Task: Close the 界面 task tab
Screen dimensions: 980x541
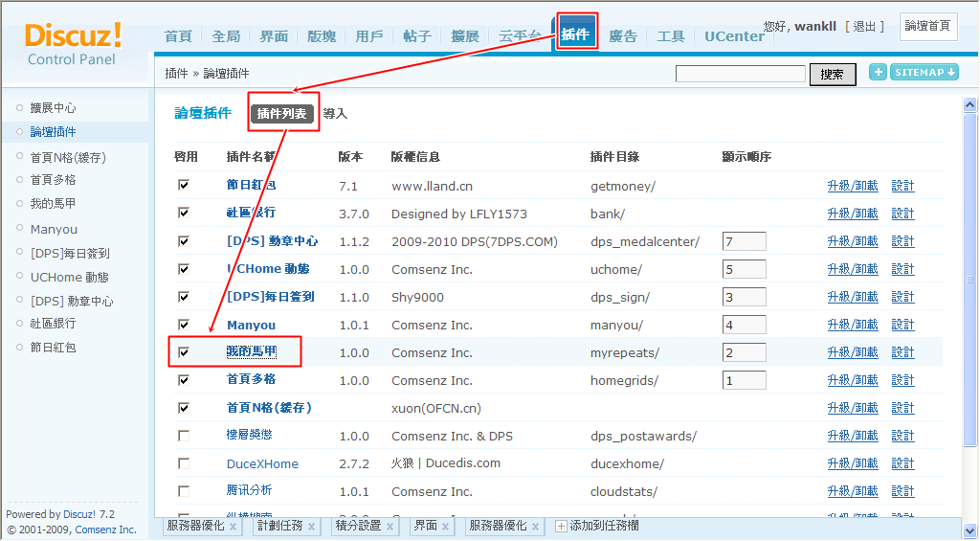Action: coord(446,527)
